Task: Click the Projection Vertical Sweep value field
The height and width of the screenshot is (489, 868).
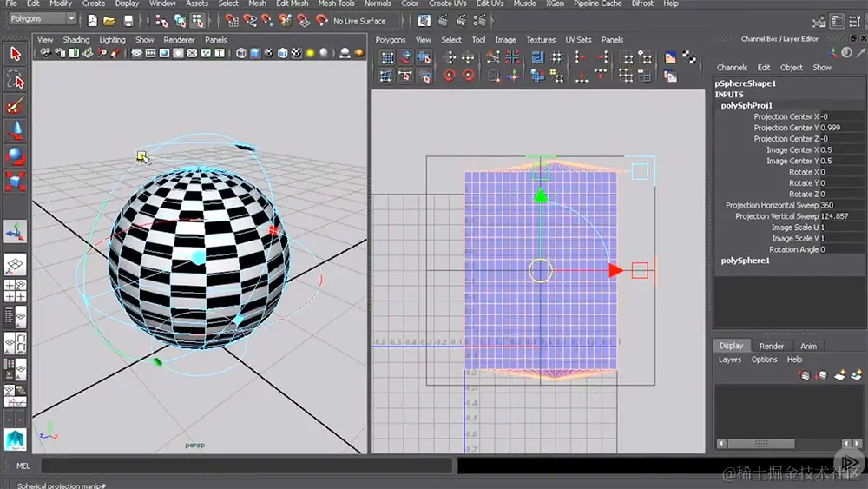Action: (841, 216)
